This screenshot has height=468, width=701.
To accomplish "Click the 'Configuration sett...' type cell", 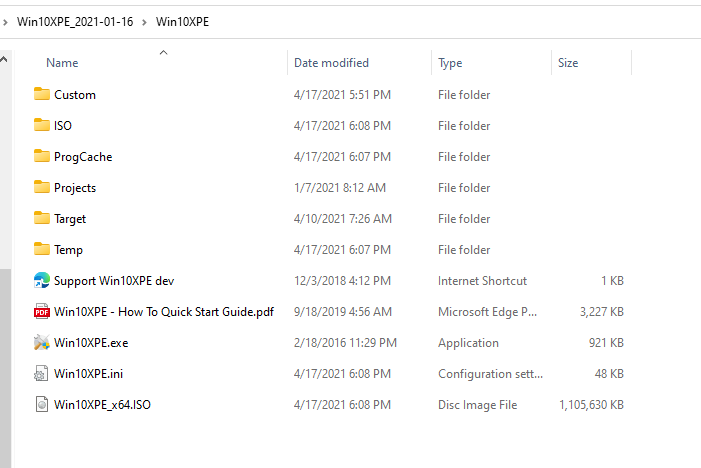I will point(490,374).
